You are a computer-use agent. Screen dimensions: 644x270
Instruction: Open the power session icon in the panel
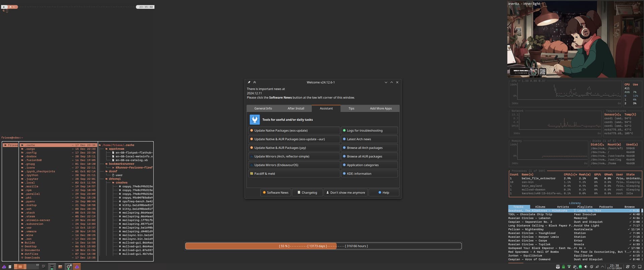tap(633, 267)
